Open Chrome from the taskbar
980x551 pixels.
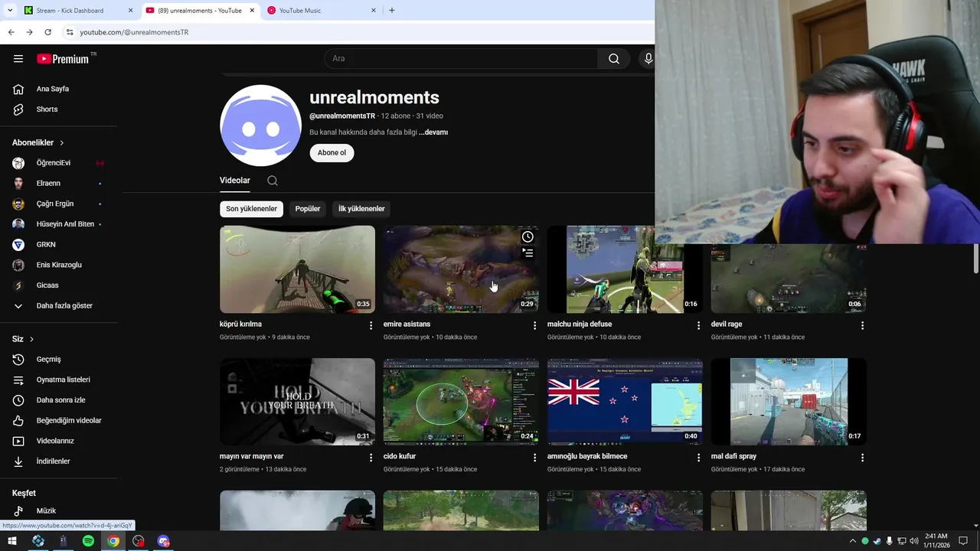(x=113, y=541)
